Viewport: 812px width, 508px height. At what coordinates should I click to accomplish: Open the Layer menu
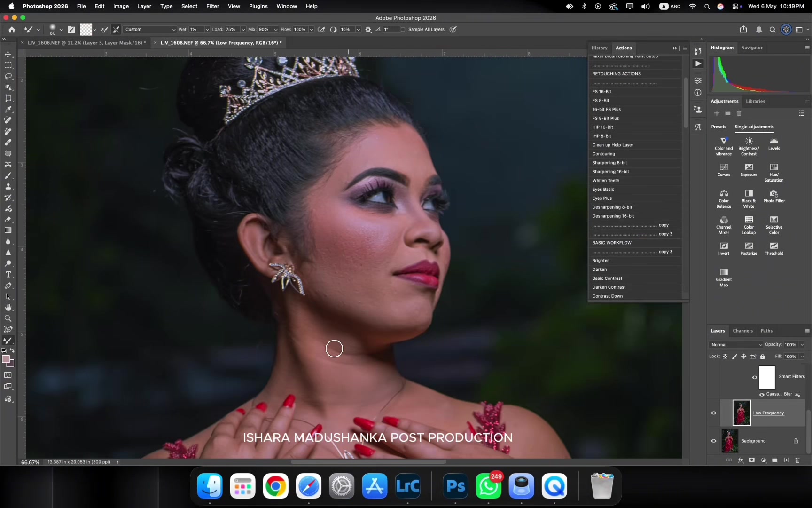point(144,6)
